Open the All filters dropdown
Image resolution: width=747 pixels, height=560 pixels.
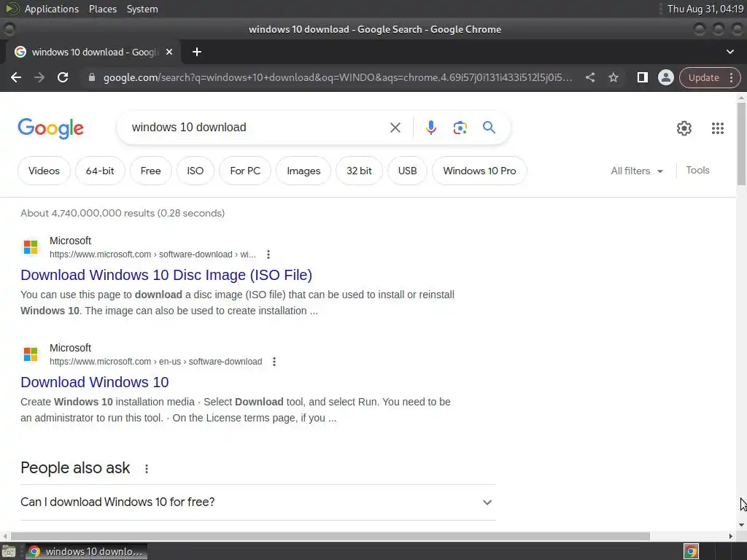click(x=637, y=171)
